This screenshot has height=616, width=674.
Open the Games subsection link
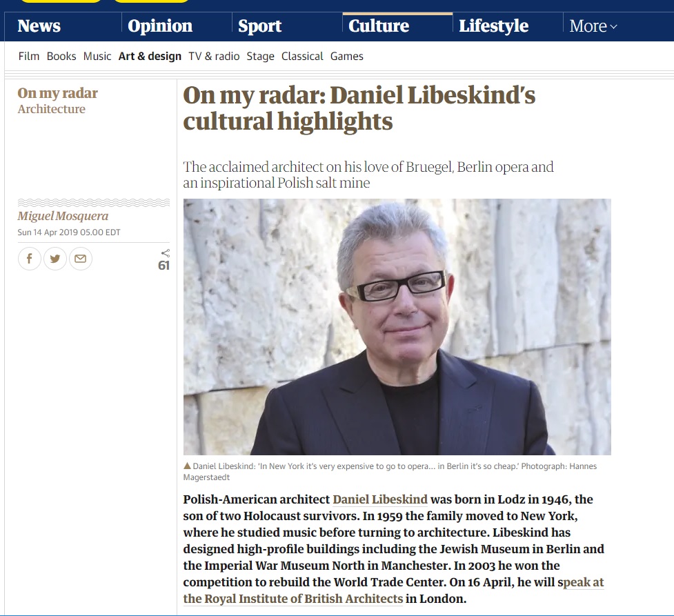[x=346, y=57]
